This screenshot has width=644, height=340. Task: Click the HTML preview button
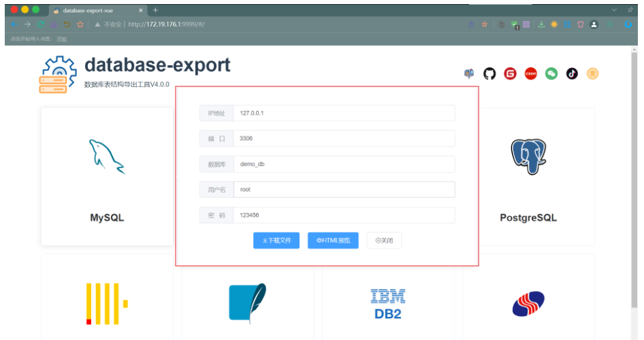[333, 240]
